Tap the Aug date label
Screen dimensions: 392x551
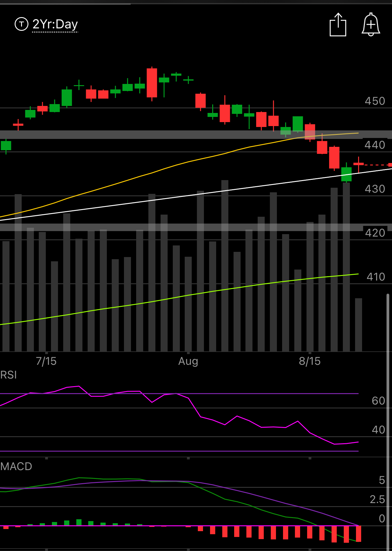(188, 361)
